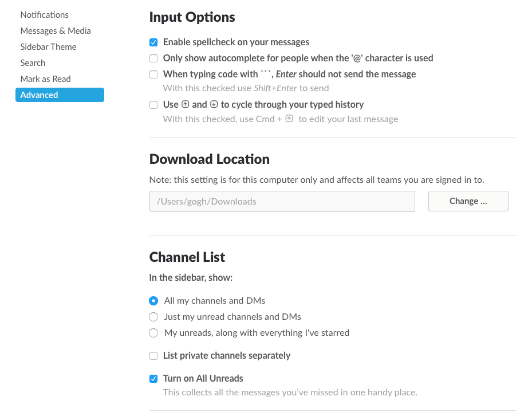Click the Input Options heading
532x416 pixels.
coord(192,17)
